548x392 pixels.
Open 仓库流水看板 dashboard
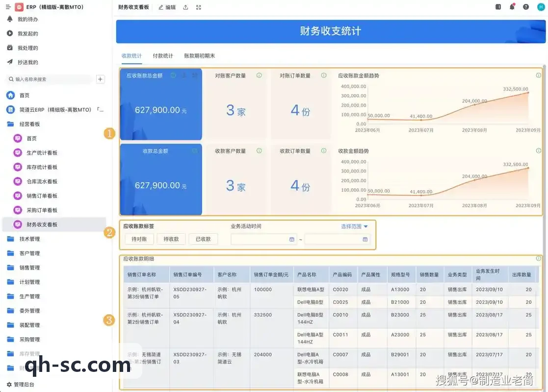click(x=42, y=181)
